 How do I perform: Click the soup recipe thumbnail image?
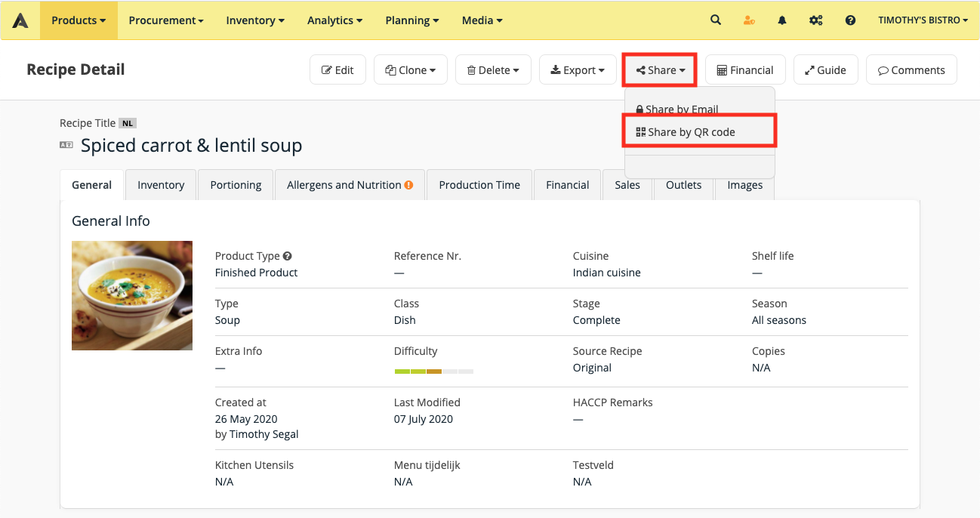point(132,295)
